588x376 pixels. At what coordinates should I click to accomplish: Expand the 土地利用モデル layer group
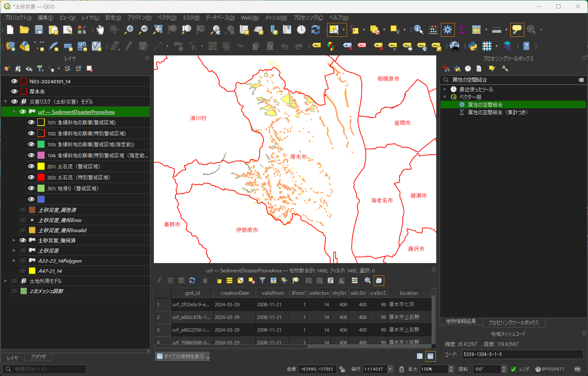[x=5, y=281]
